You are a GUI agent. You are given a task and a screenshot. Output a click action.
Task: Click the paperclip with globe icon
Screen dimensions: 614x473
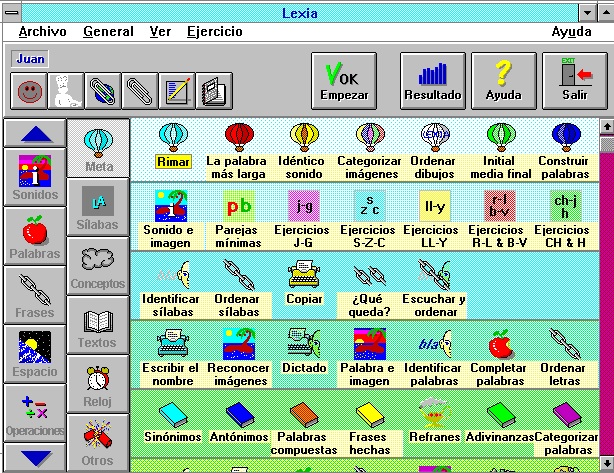point(103,91)
